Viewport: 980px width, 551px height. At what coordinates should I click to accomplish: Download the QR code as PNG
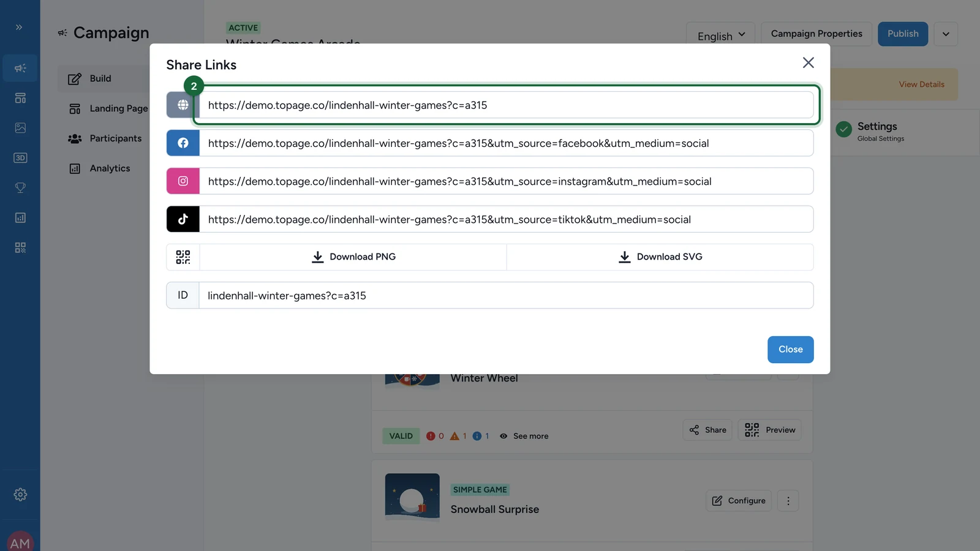click(x=353, y=257)
